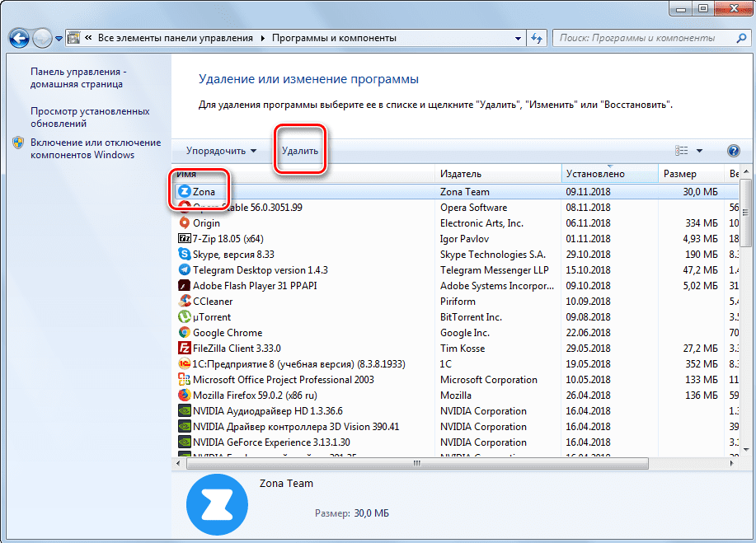
Task: Click size 352 МБ of 1C:Предприятие
Action: 702,364
